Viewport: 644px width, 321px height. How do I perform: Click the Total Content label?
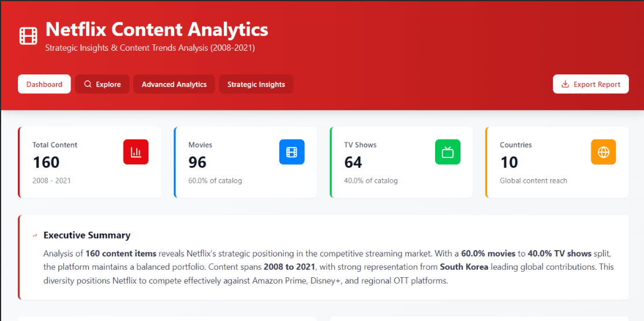[55, 145]
